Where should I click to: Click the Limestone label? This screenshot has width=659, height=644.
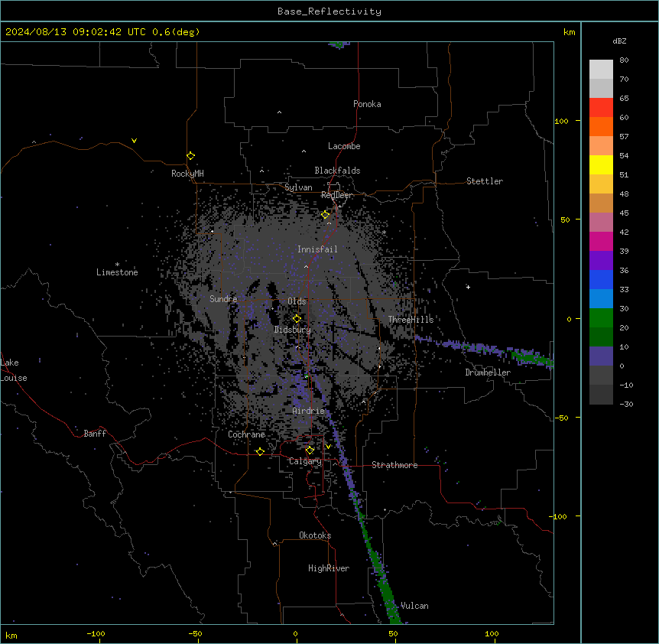117,272
